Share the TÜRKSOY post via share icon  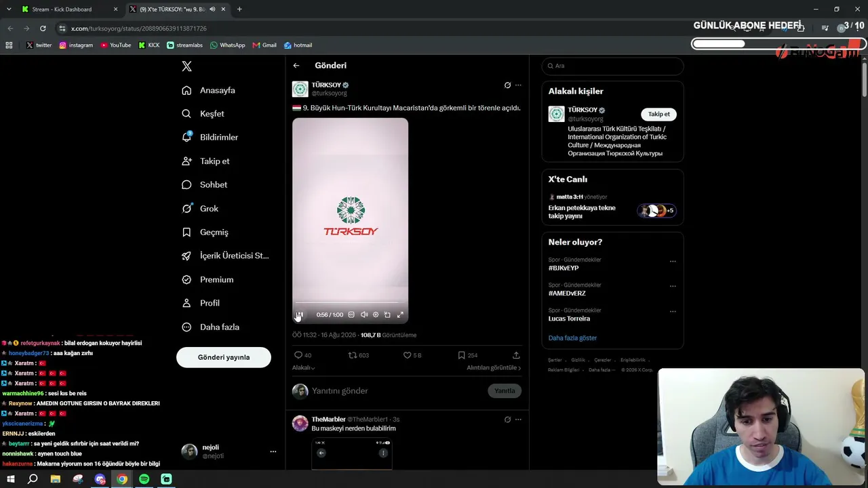pyautogui.click(x=516, y=355)
